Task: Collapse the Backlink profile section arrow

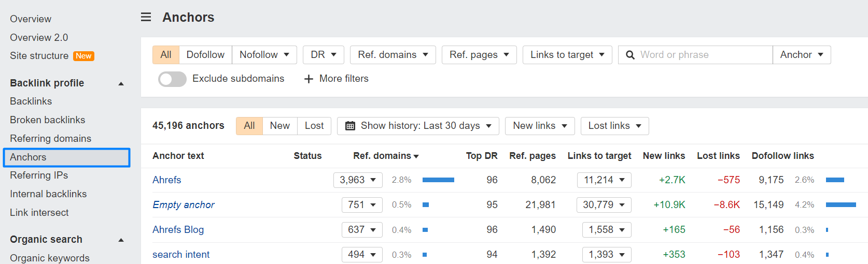Action: [121, 84]
